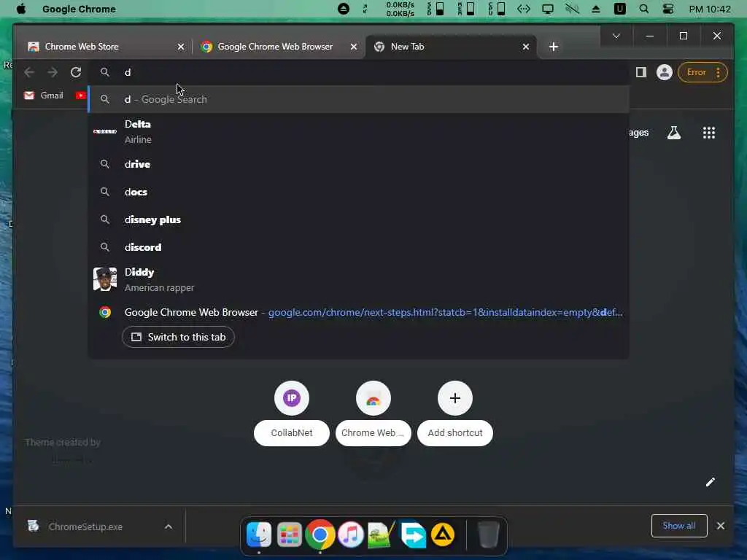
Task: Choose the 'docs' search suggestion
Action: [x=358, y=192]
